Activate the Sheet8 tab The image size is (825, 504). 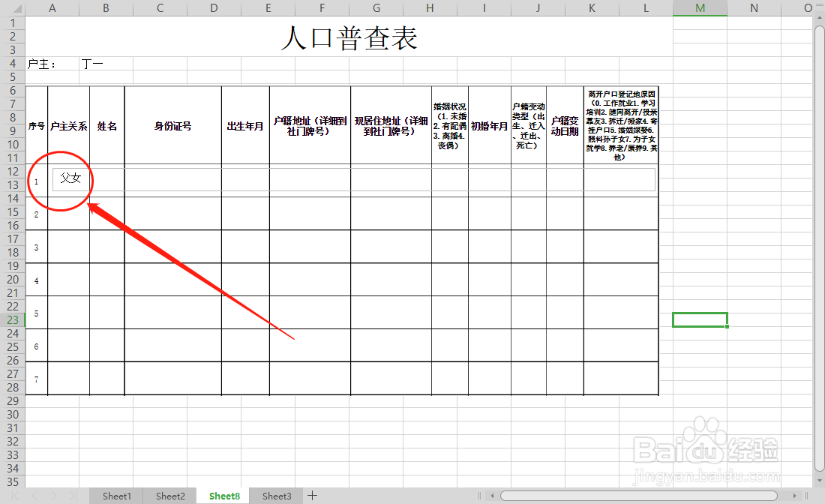pos(223,496)
